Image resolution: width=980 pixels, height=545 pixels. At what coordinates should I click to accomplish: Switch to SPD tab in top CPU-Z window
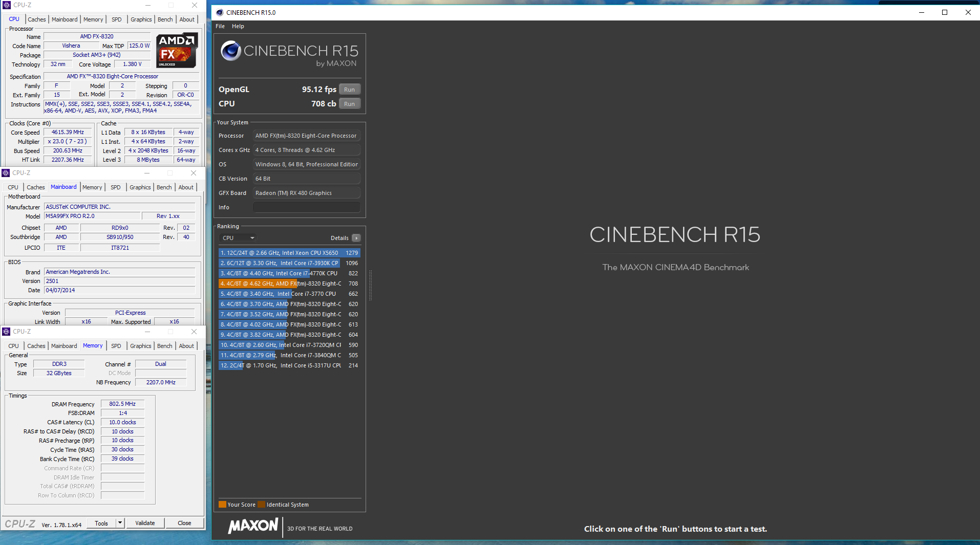coord(117,19)
